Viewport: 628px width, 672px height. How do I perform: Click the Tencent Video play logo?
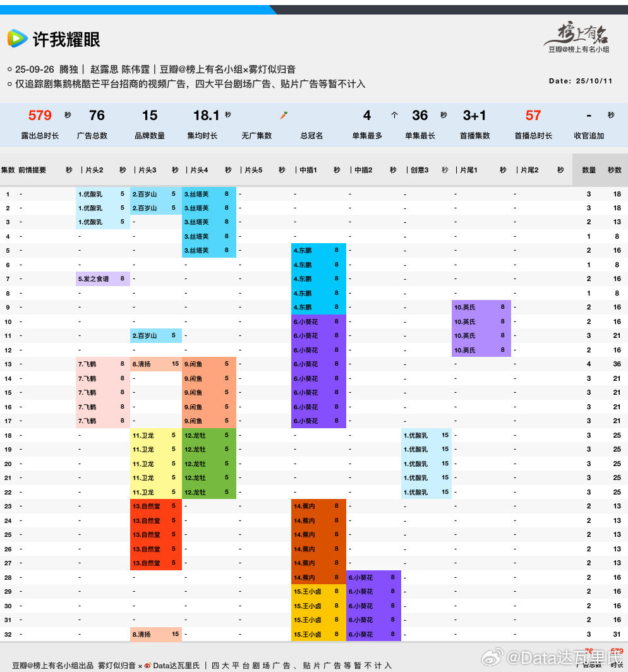click(17, 39)
